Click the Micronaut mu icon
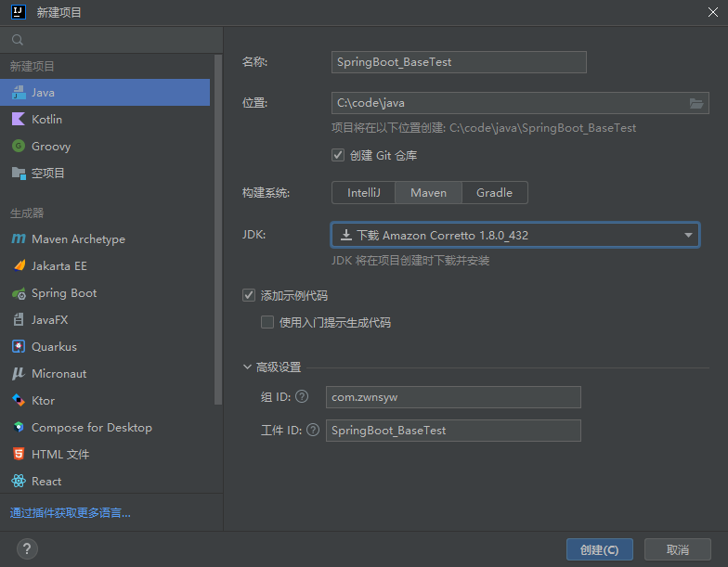This screenshot has height=567, width=728. tap(19, 373)
